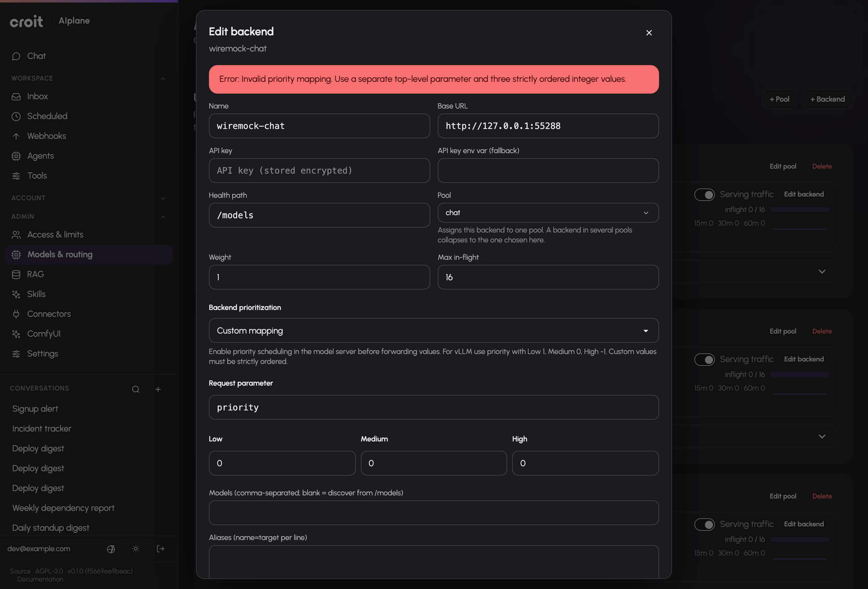Click the Agents chip icon
868x589 pixels.
[16, 156]
